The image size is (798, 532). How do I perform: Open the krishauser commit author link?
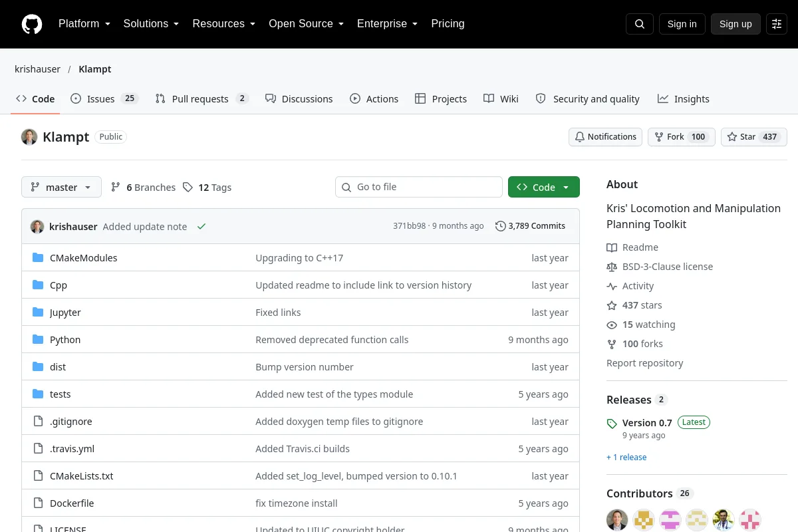coord(73,226)
